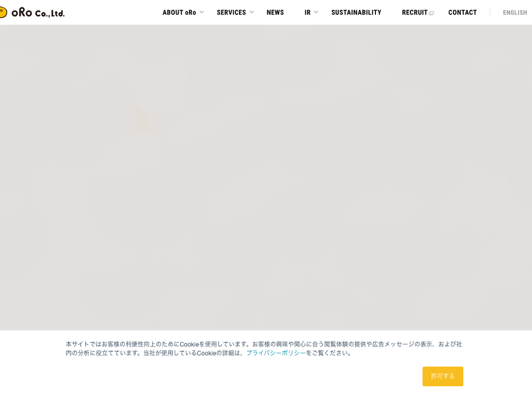Navigate to the CONTACT page
Screen dimensions: 532x399
[x=462, y=12]
